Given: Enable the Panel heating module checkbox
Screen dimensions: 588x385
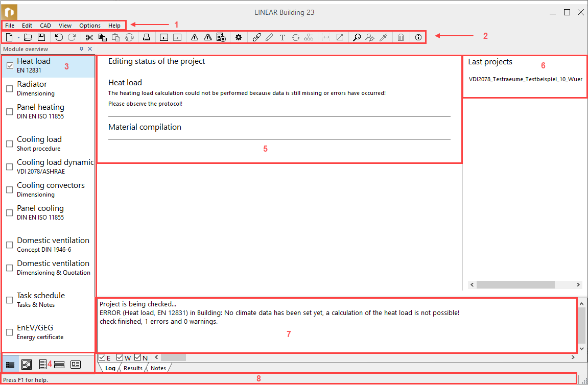Looking at the screenshot, I should pos(10,111).
